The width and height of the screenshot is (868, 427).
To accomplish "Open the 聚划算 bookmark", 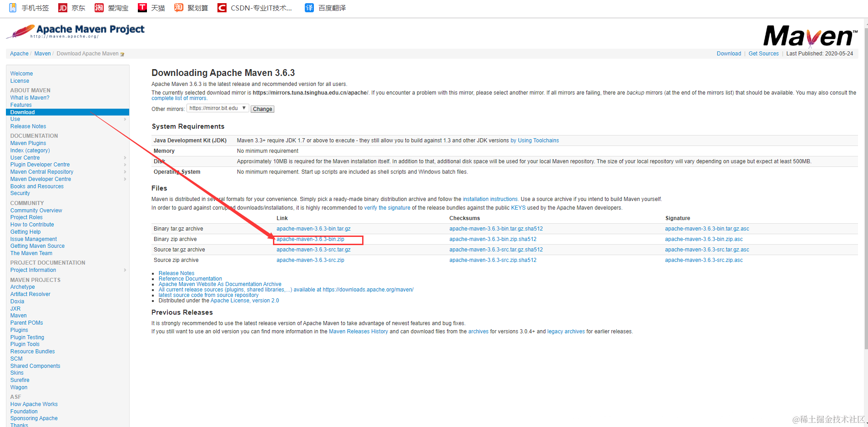I will 191,8.
